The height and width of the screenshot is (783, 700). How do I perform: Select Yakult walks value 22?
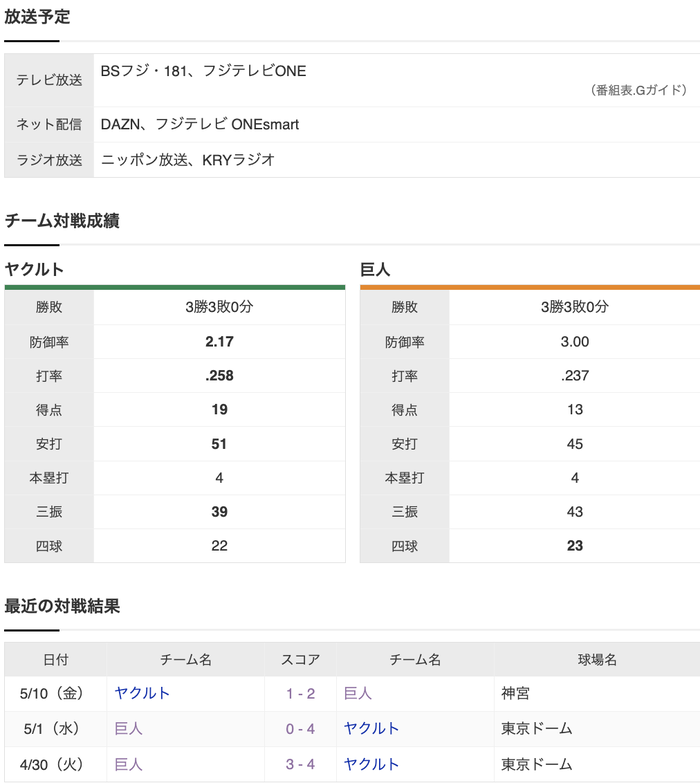[x=219, y=546]
